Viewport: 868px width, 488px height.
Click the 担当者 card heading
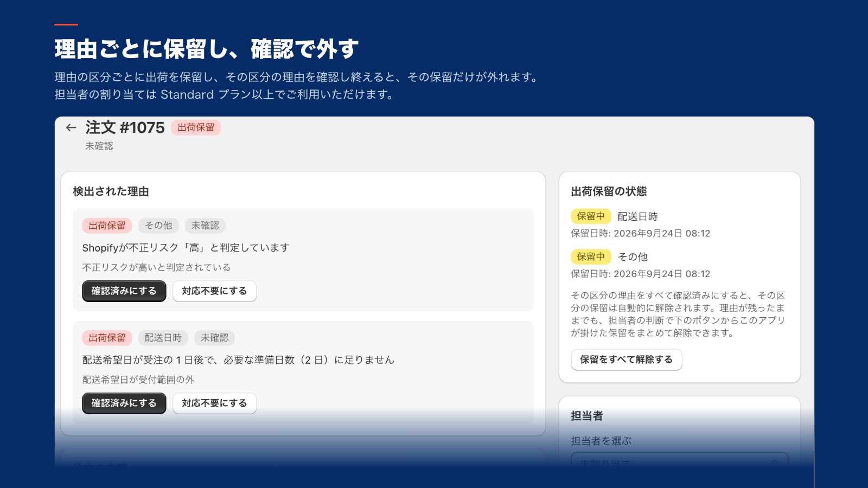click(x=587, y=416)
